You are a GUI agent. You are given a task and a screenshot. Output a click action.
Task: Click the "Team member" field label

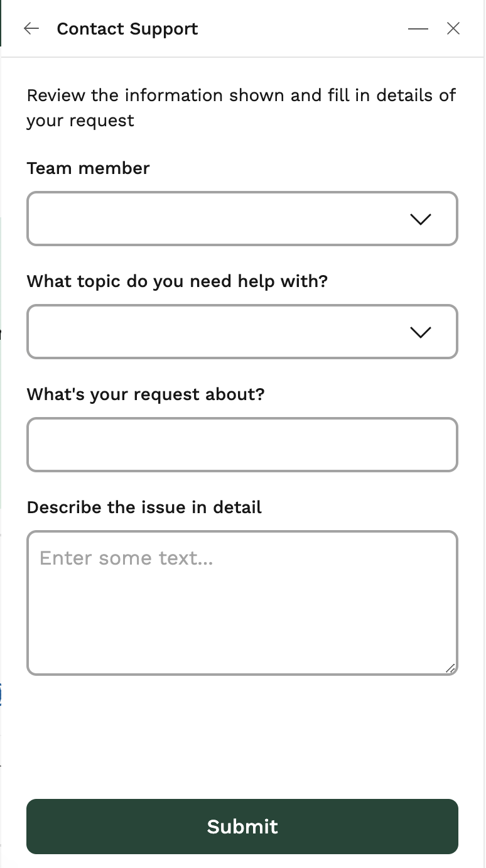(89, 168)
